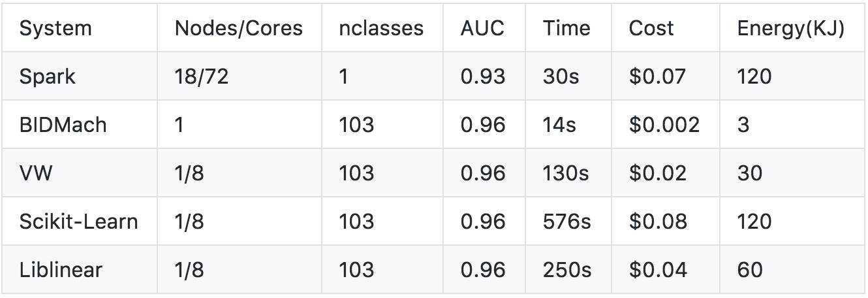Click the 0.93 AUC value
The image size is (868, 298).
(483, 76)
